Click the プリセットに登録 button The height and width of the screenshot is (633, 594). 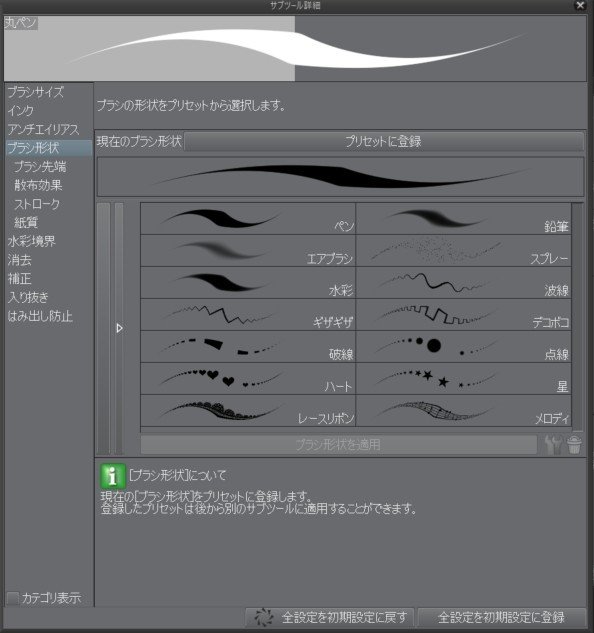pyautogui.click(x=384, y=141)
